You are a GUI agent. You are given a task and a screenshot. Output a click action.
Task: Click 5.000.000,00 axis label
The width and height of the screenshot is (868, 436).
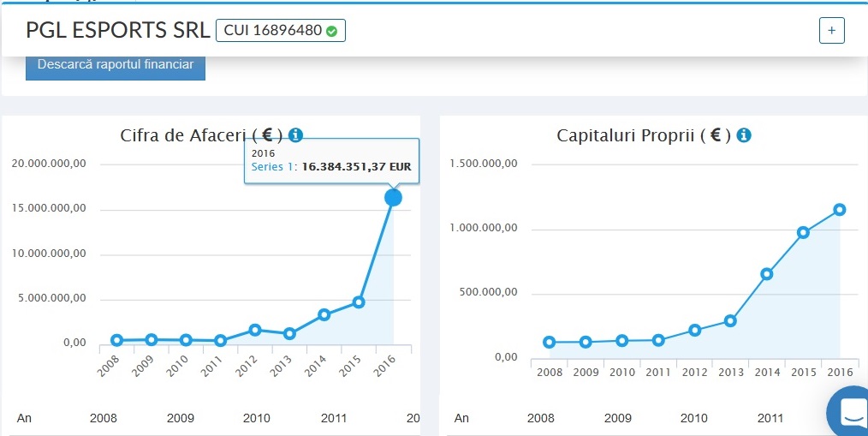(x=52, y=298)
